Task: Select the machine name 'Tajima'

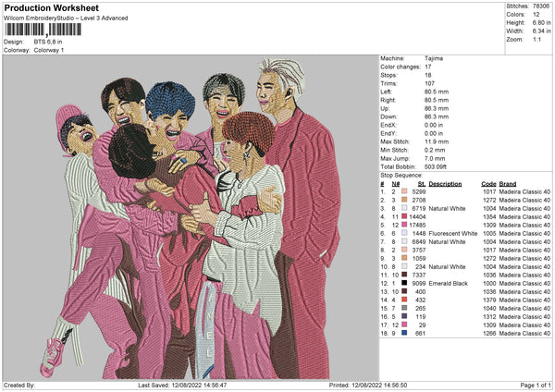Action: [434, 58]
